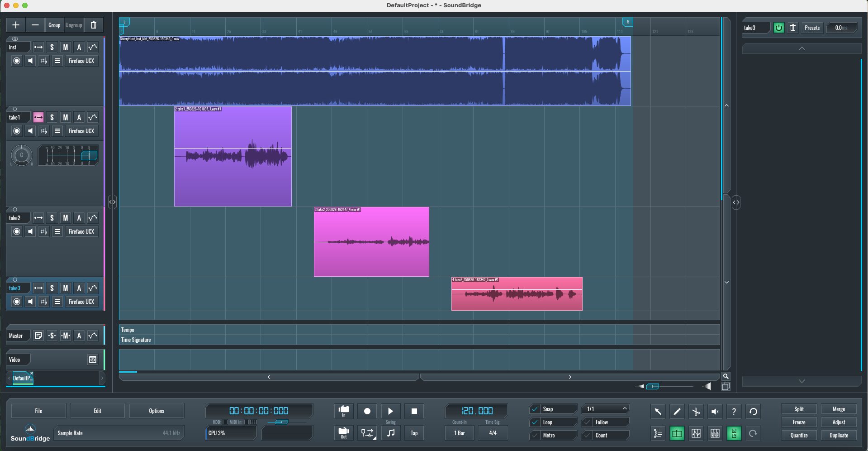Click the Freeze button

(799, 422)
